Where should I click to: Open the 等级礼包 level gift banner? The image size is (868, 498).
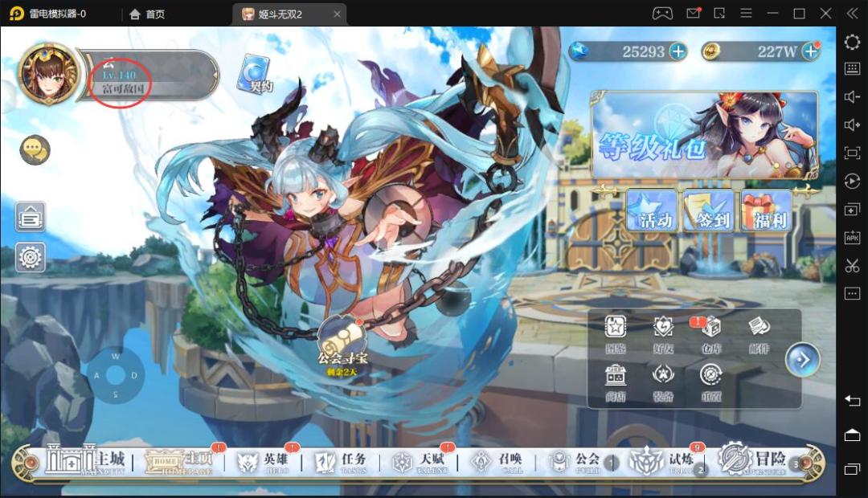(x=704, y=136)
